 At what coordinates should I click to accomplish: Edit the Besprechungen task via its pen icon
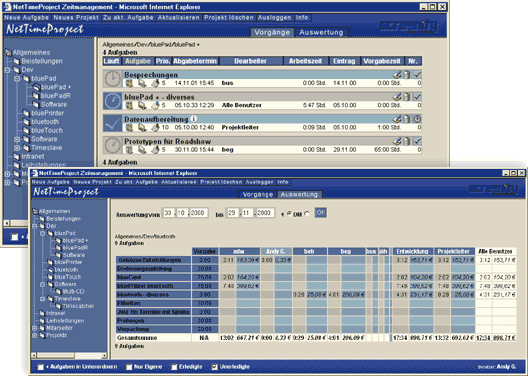pos(397,75)
